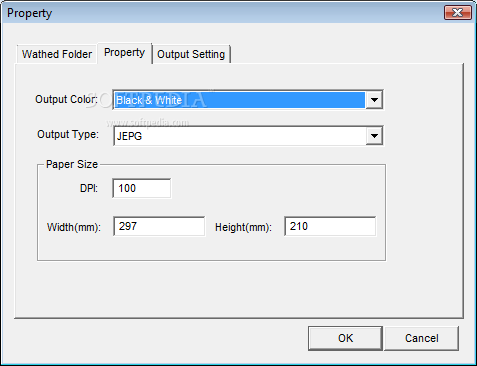Click the Output Color label
Image resolution: width=477 pixels, height=366 pixels.
coord(66,99)
